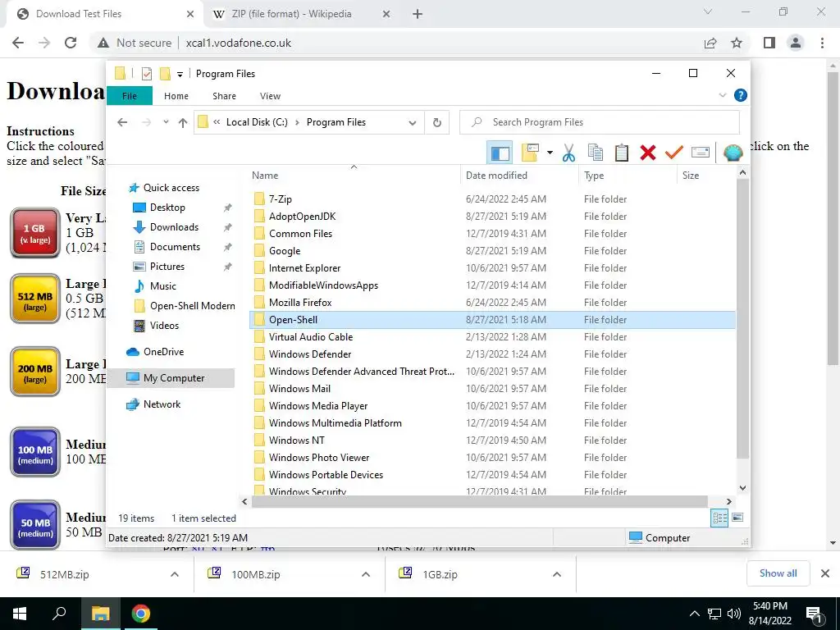The image size is (840, 630).
Task: Bookmark this page with star icon
Action: 737,43
